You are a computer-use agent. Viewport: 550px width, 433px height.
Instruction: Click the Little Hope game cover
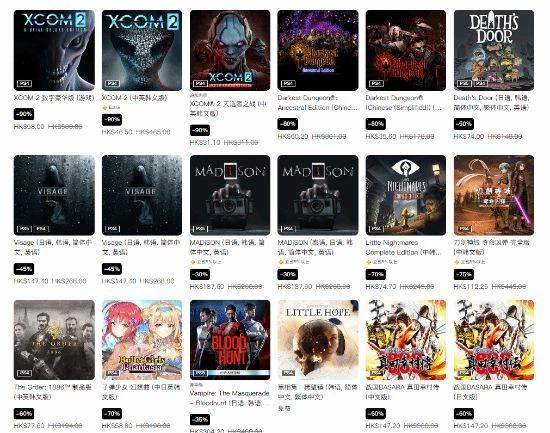click(x=318, y=340)
